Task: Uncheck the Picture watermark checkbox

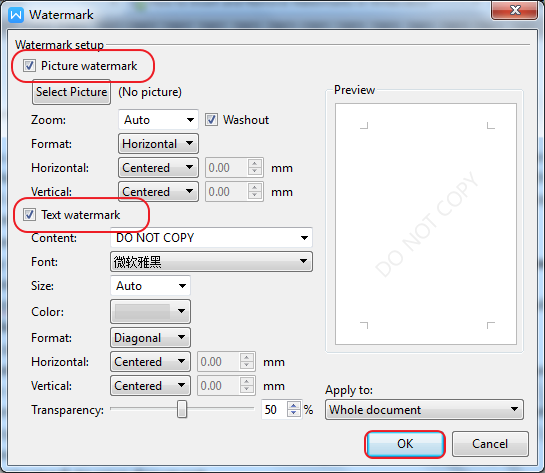Action: point(29,65)
